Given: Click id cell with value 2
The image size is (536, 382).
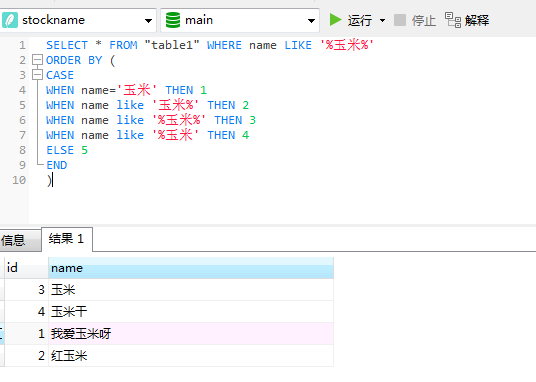Looking at the screenshot, I should tap(26, 356).
